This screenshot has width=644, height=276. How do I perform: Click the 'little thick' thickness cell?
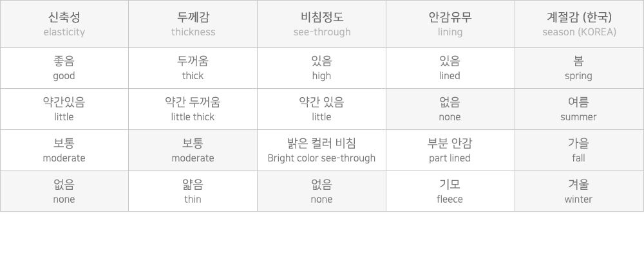click(193, 109)
